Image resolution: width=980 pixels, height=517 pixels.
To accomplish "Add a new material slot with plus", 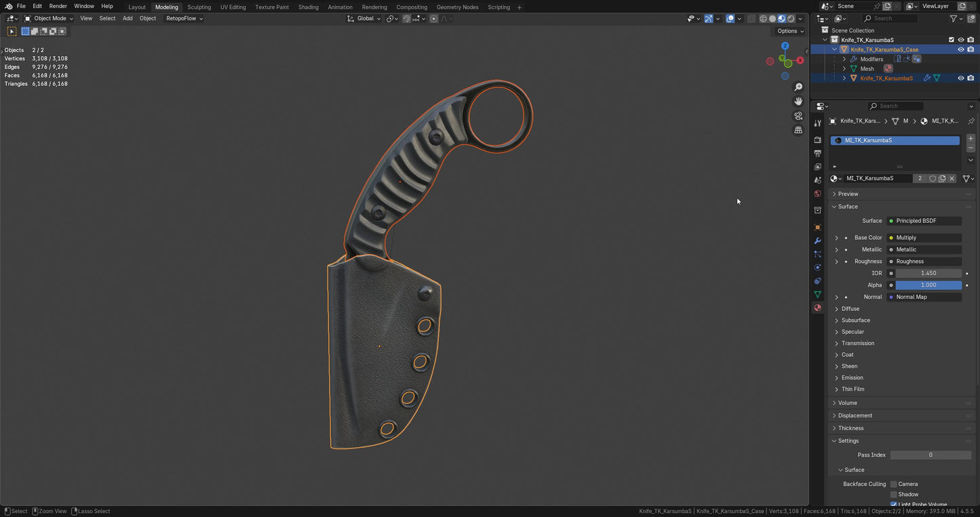I will click(x=971, y=138).
